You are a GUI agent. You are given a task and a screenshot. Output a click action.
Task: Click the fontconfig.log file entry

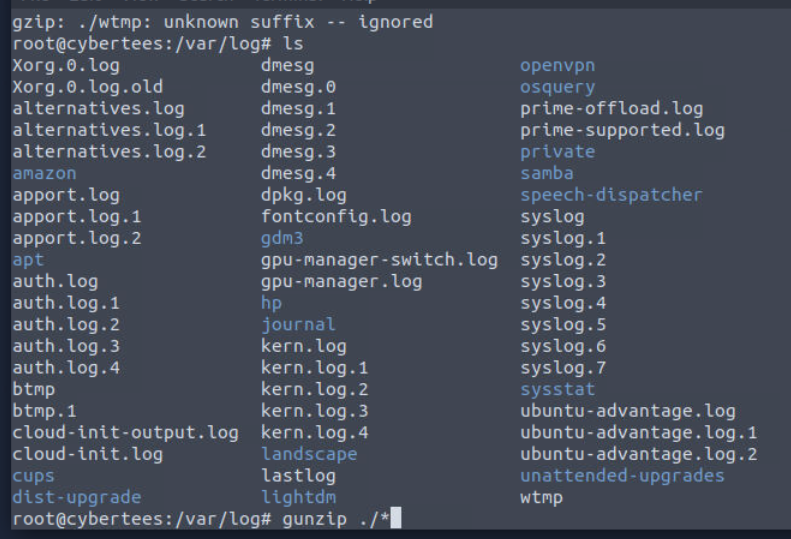point(336,216)
